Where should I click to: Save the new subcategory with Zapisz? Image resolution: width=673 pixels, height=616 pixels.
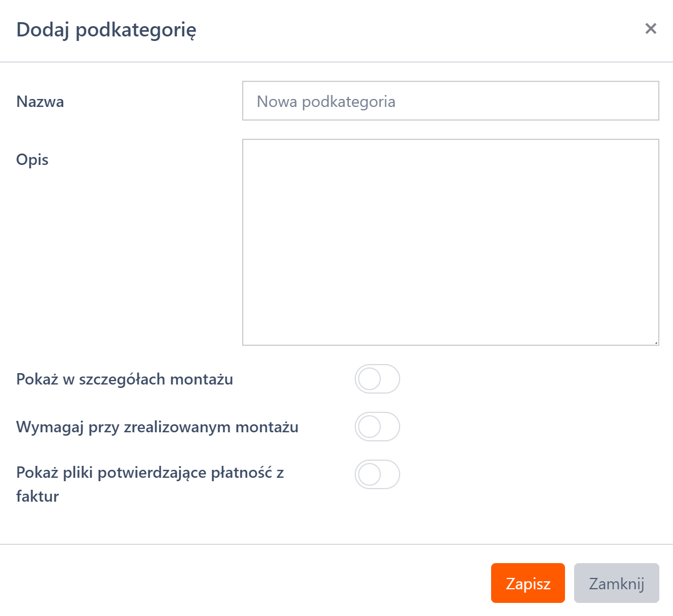click(527, 583)
